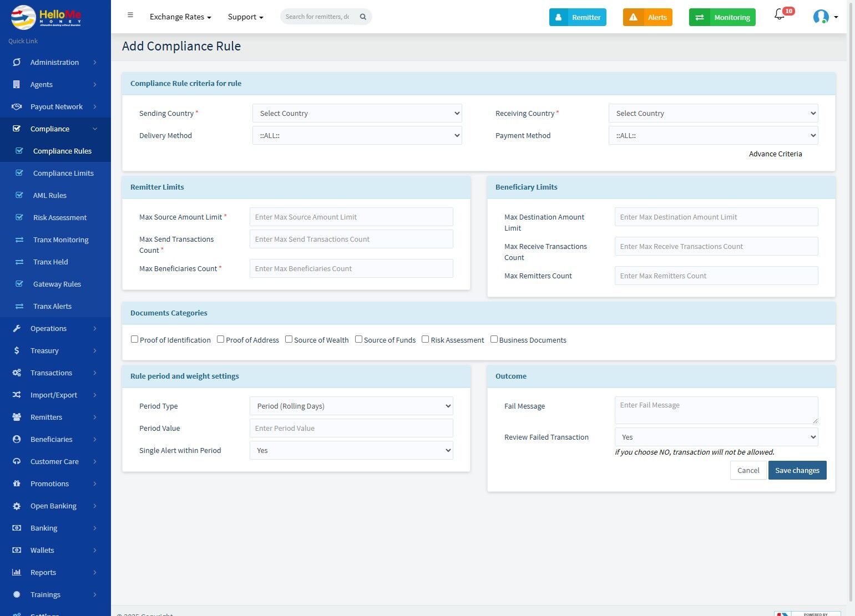Click the Promotions gift icon
The height and width of the screenshot is (616, 855).
(17, 483)
